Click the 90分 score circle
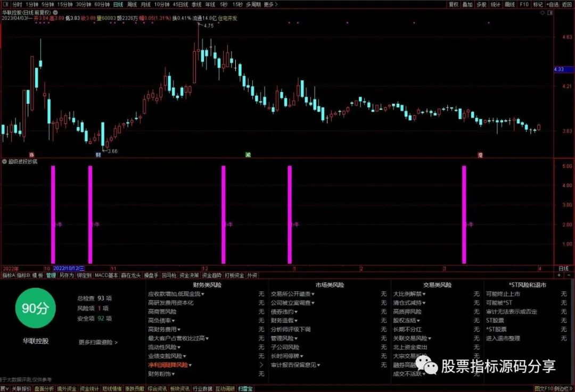The height and width of the screenshot is (392, 575). coord(35,308)
